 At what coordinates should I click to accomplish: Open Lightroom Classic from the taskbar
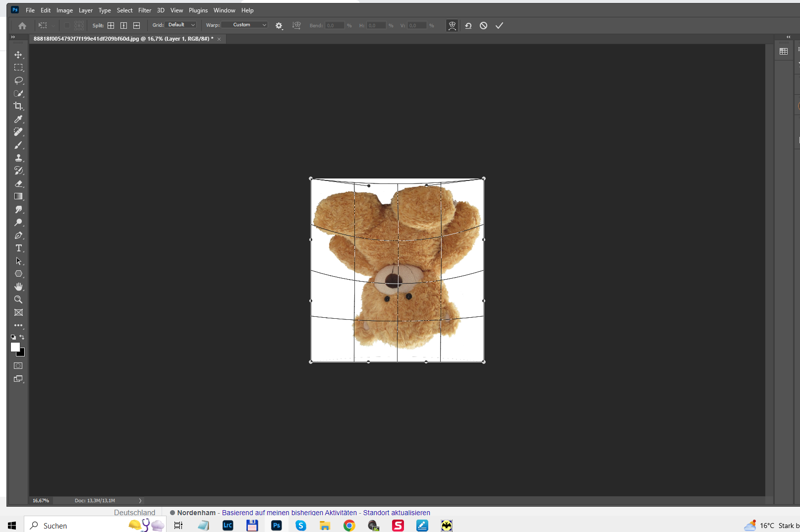point(228,526)
